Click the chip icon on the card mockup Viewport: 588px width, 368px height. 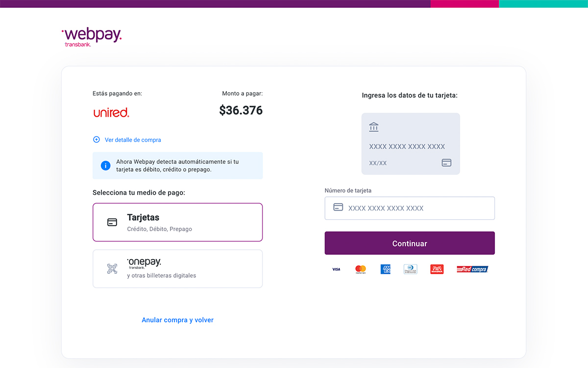[x=446, y=162]
